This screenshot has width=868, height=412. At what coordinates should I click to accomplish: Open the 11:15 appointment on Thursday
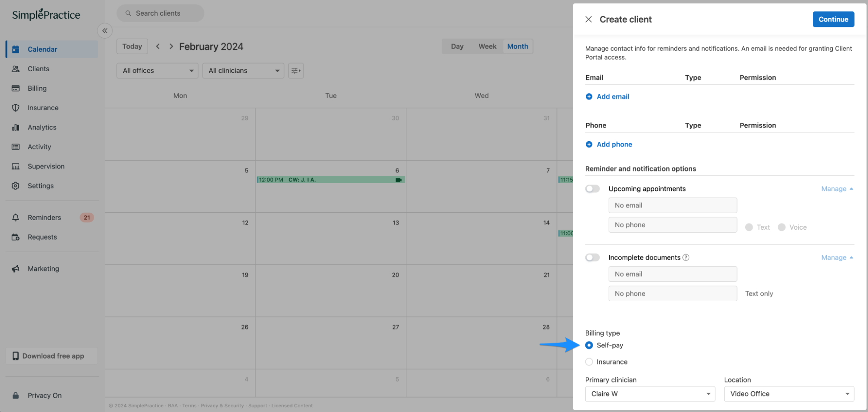point(566,180)
